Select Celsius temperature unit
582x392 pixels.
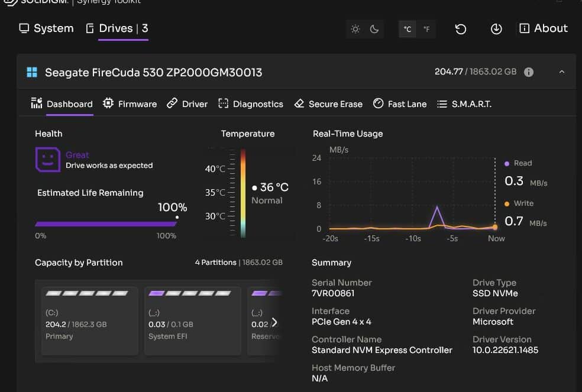408,29
